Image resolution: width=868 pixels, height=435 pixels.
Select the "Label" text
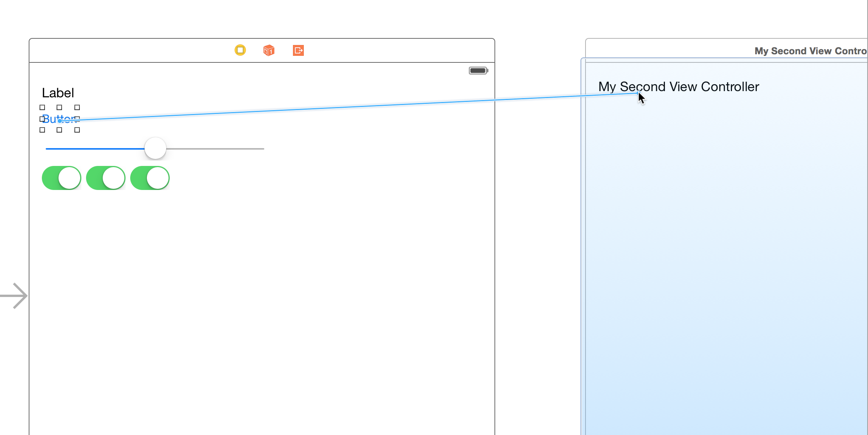[x=58, y=93]
